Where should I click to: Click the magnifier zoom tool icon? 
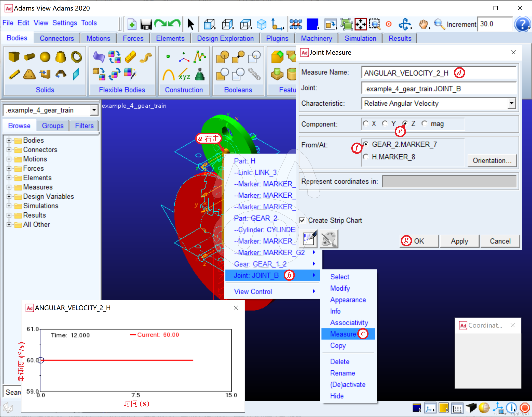[439, 24]
